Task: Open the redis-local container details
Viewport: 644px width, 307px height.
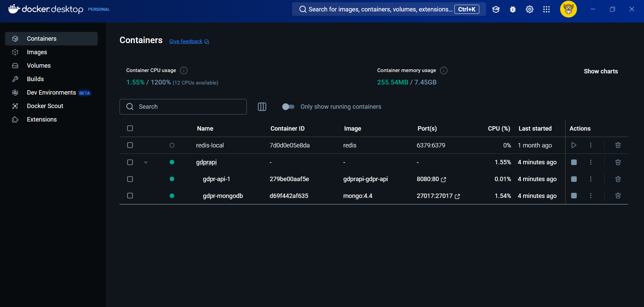Action: click(210, 145)
